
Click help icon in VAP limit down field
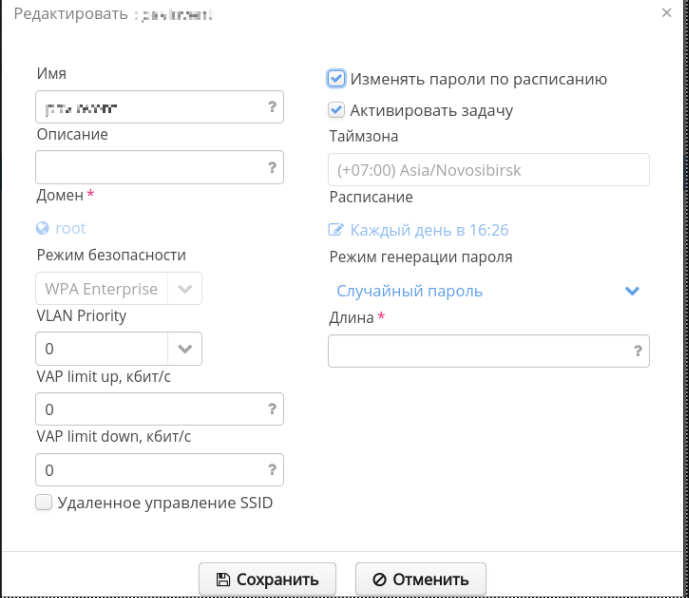(272, 470)
